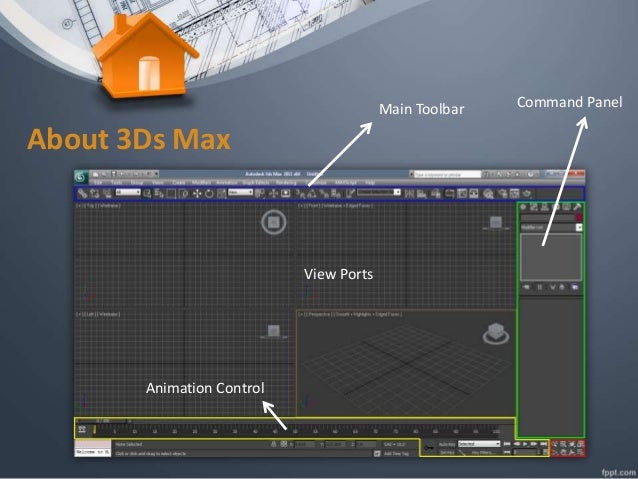Open the Layer Manager icon
This screenshot has width=638, height=479.
tap(436, 193)
